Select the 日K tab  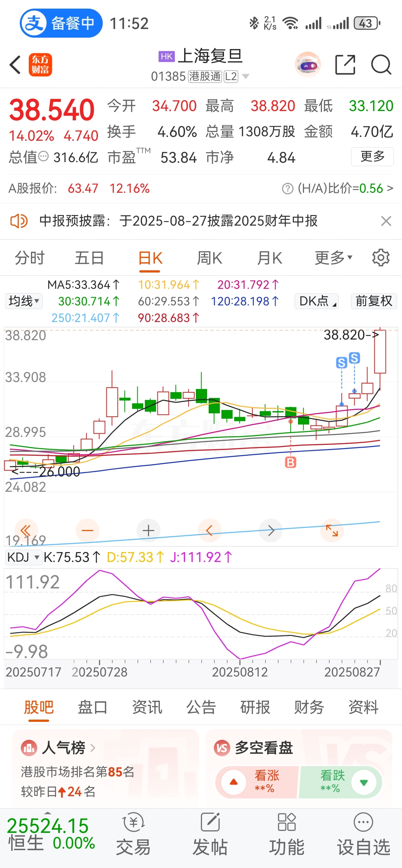point(150,258)
